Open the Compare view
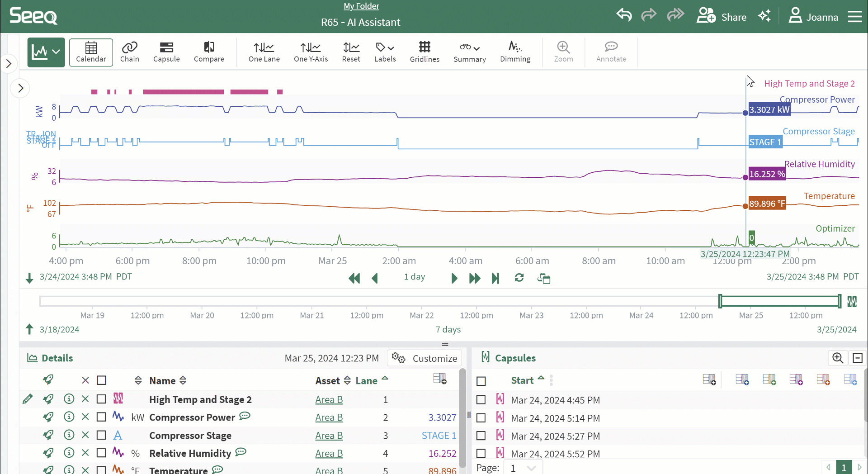Image resolution: width=868 pixels, height=474 pixels. click(209, 52)
